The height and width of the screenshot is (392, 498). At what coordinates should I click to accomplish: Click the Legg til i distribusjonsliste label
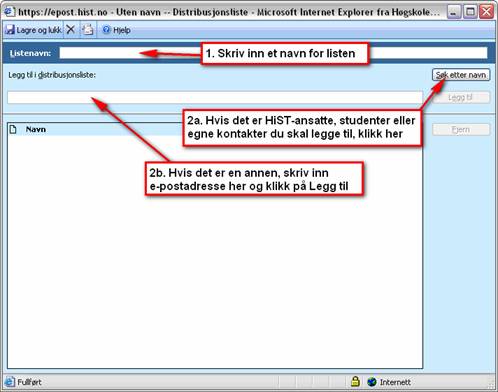coord(52,75)
